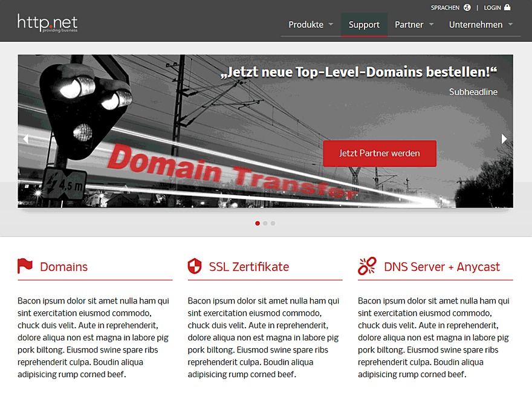Click the Domain Transfer banner image

coord(265,131)
